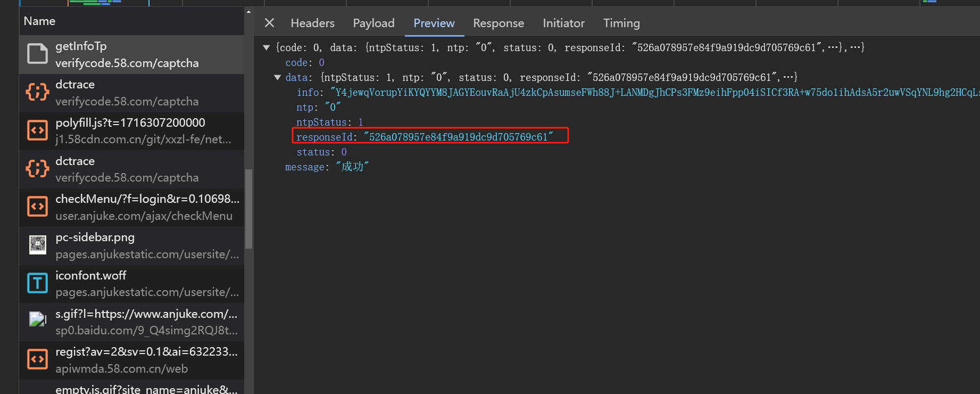Image resolution: width=980 pixels, height=394 pixels.
Task: Click the ntp: "0" property line
Action: point(318,108)
